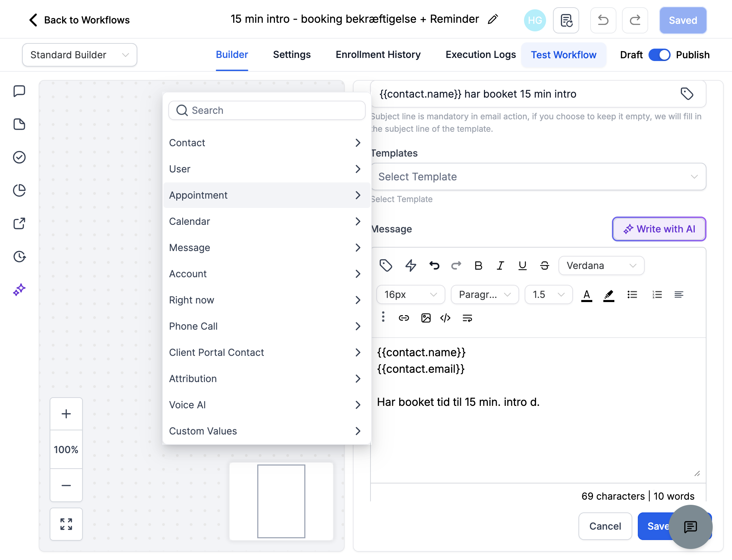The width and height of the screenshot is (732, 560).
Task: Insert custom value tag in subject line
Action: pyautogui.click(x=687, y=94)
